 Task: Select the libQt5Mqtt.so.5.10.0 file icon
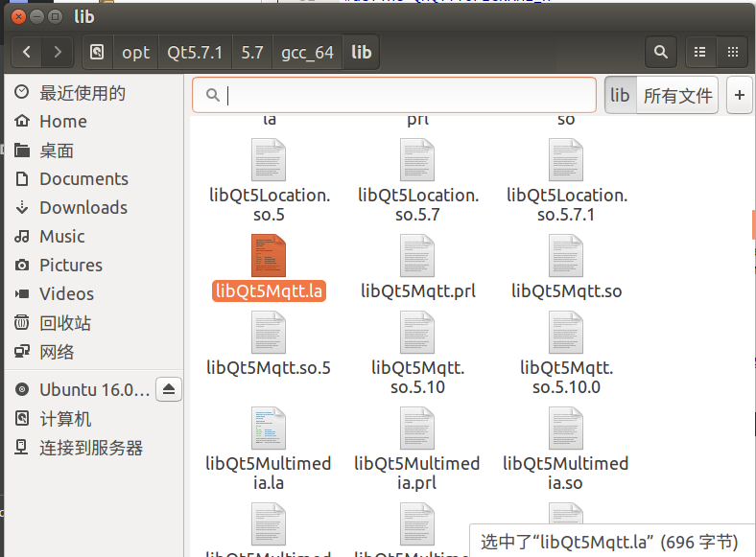pyautogui.click(x=566, y=333)
